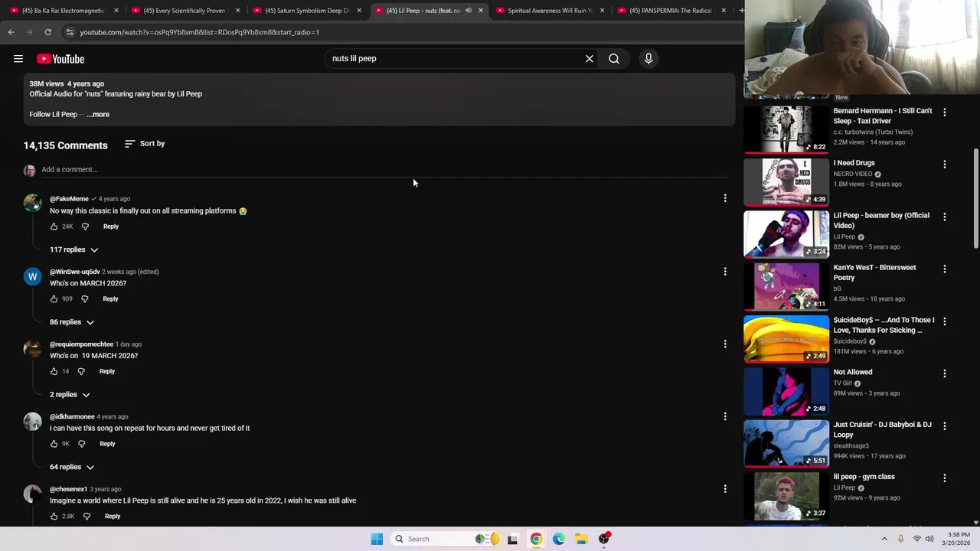Switch to PANSPERMIA The Radical tab
Image resolution: width=980 pixels, height=551 pixels.
click(671, 11)
